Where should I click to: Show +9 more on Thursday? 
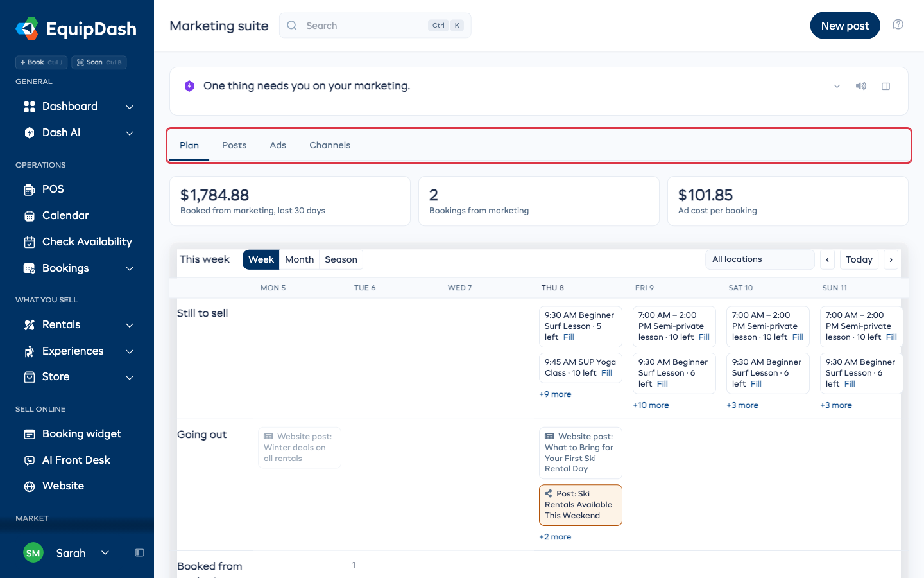tap(555, 394)
